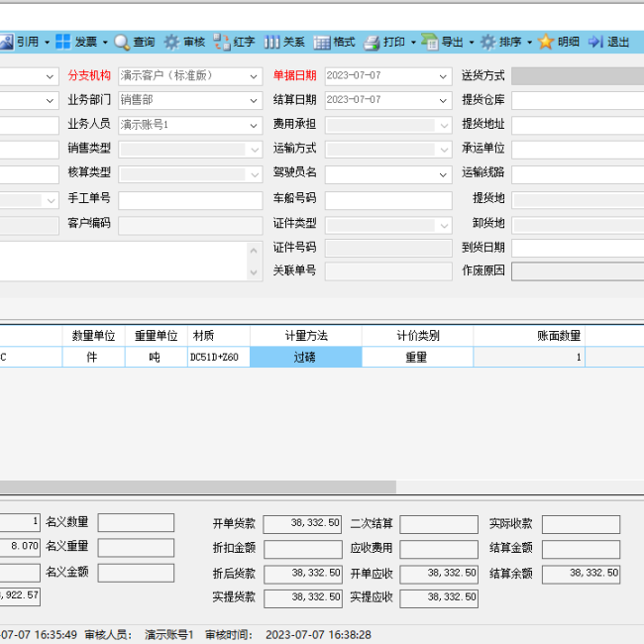644x644 pixels.
Task: Click the 作废原因 field
Action: pyautogui.click(x=578, y=271)
